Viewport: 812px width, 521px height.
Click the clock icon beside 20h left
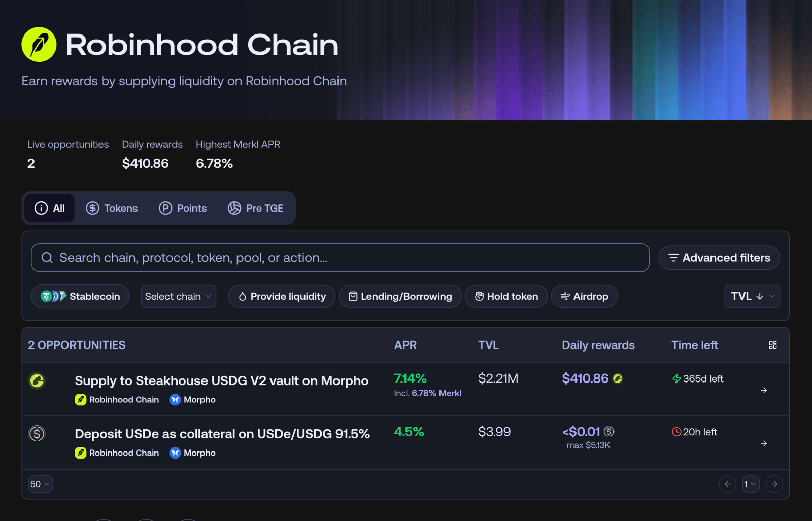tap(676, 432)
